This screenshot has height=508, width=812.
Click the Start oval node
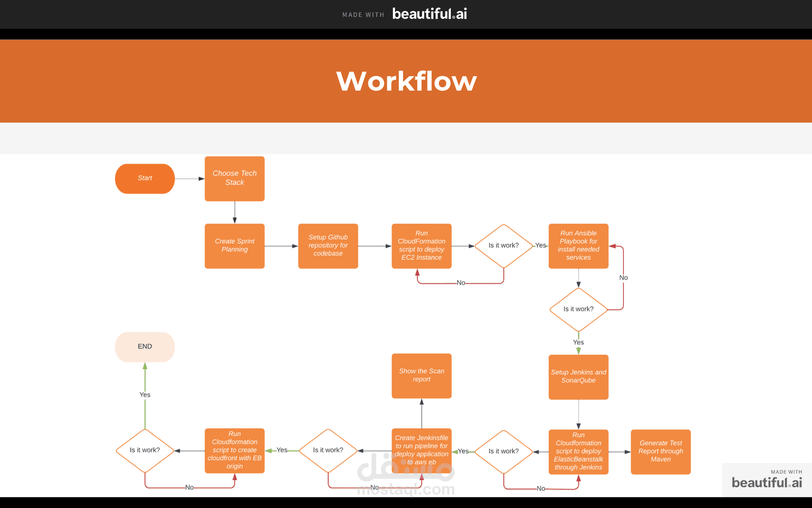pos(145,178)
